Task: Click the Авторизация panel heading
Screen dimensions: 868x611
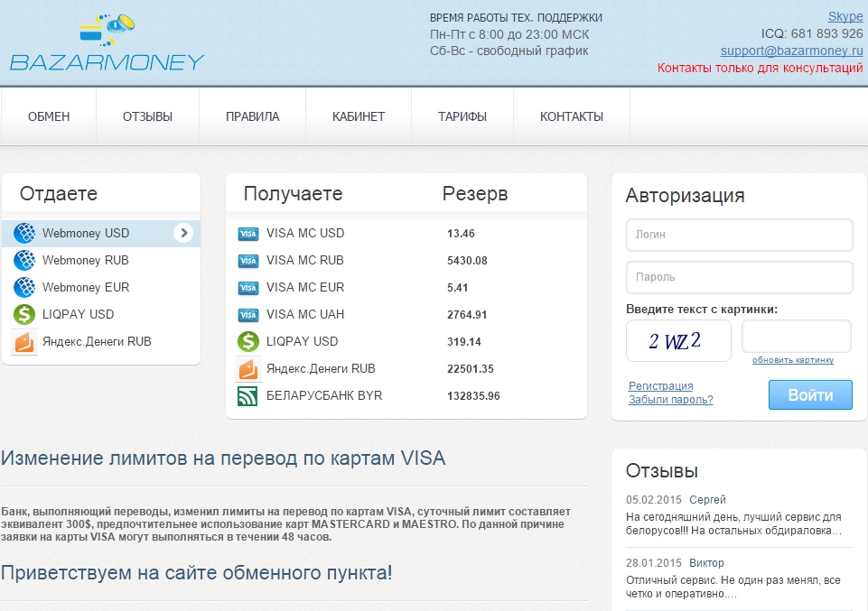Action: click(x=685, y=196)
